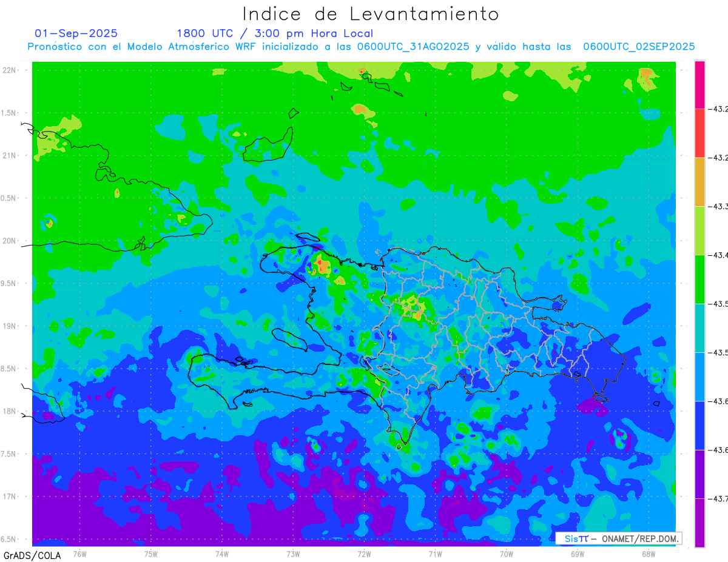Click the '9.5N' latitude axis label
Image resolution: width=728 pixels, height=562 pixels.
(9, 284)
